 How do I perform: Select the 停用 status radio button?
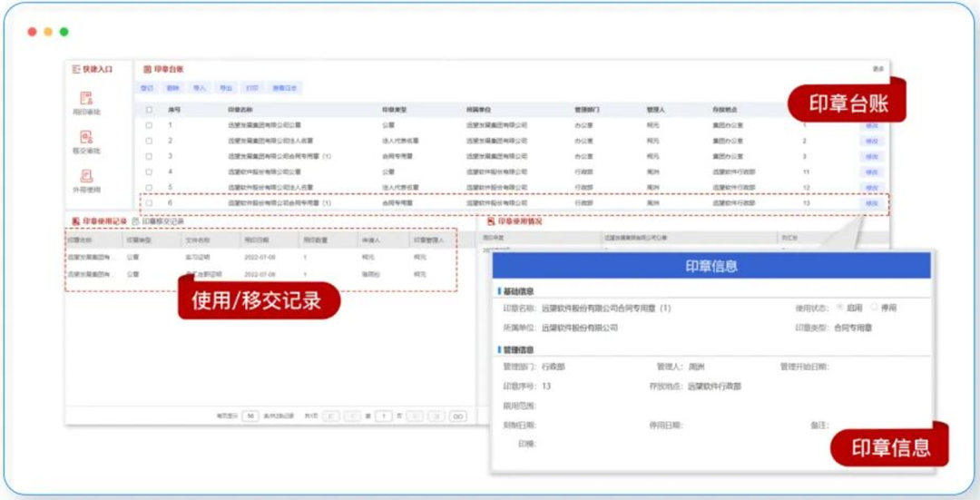point(874,308)
